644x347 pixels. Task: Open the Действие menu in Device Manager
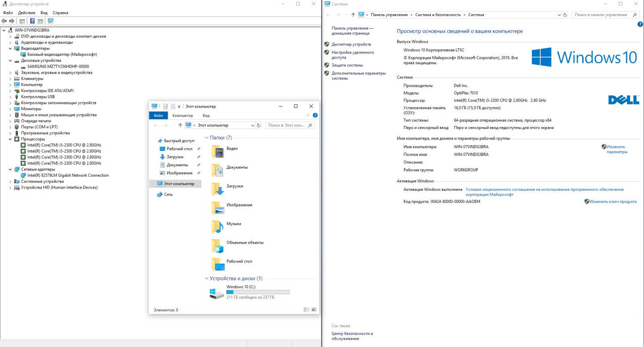(26, 13)
